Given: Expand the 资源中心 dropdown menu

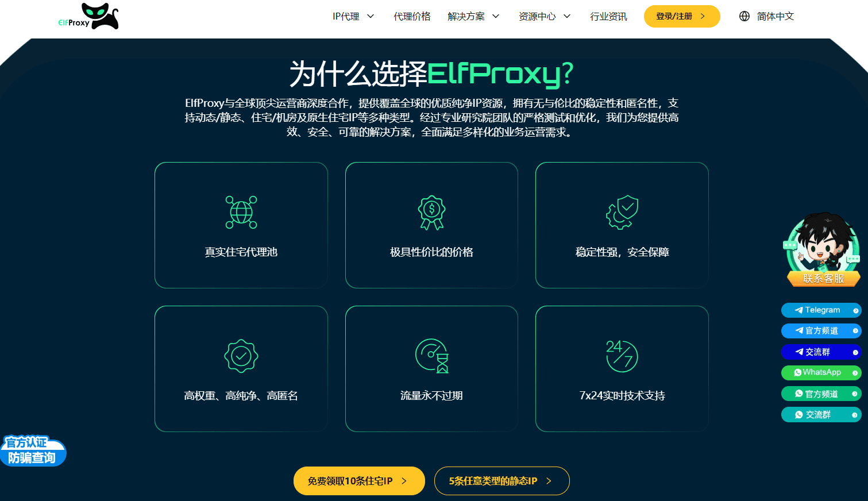Looking at the screenshot, I should coord(545,16).
